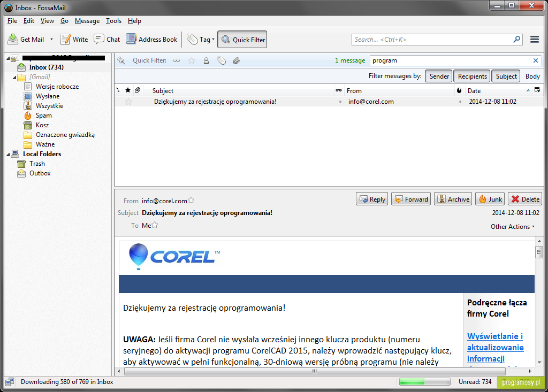
Task: Open the hamburger application menu
Action: point(535,40)
